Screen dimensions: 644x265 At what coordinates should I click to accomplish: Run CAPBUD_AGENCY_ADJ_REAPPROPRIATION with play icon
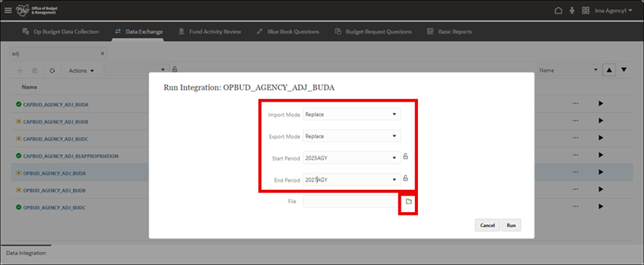click(601, 155)
